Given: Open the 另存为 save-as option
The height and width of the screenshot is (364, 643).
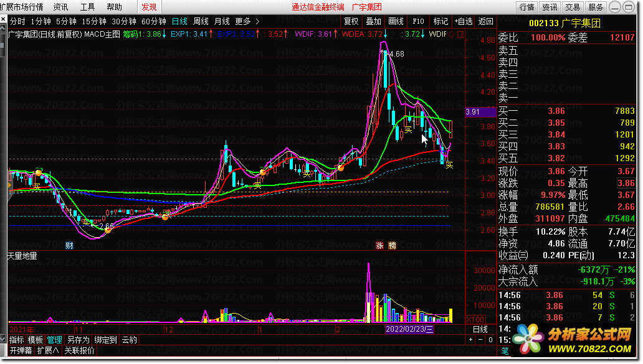Looking at the screenshot, I should (x=79, y=340).
